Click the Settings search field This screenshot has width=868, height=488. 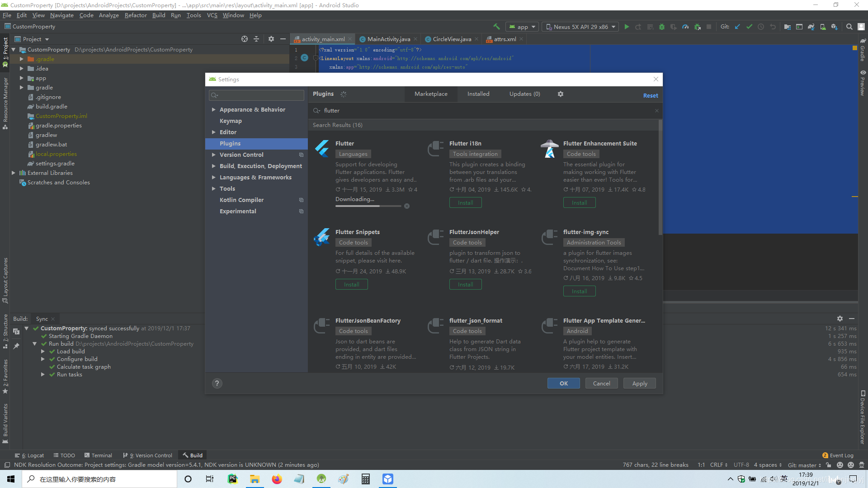pyautogui.click(x=256, y=95)
